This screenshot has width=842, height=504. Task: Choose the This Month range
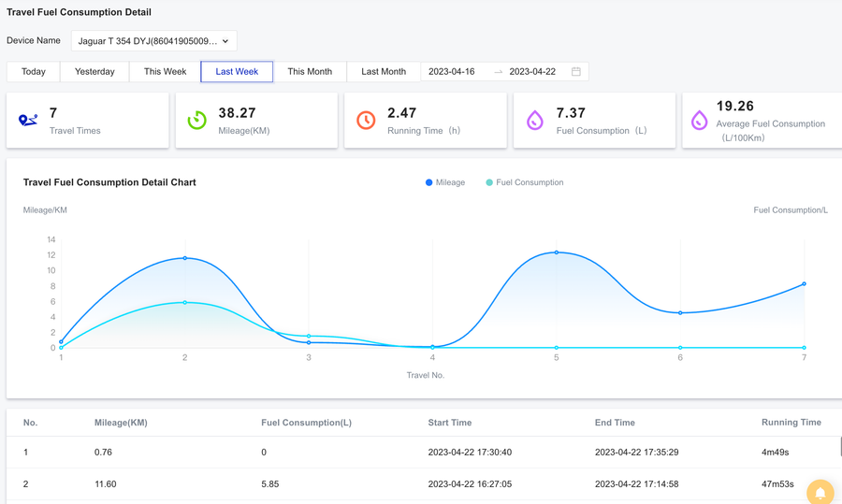pos(310,72)
